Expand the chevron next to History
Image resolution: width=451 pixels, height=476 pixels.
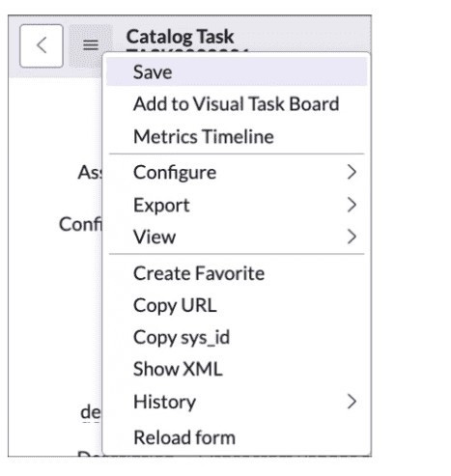(352, 402)
